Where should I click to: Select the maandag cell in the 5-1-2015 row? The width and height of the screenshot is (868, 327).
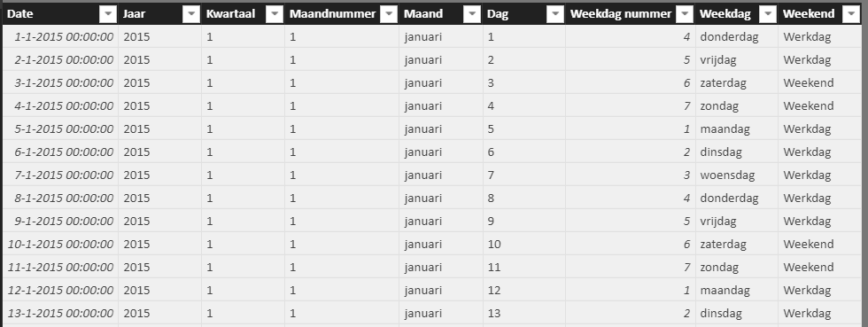coord(736,129)
